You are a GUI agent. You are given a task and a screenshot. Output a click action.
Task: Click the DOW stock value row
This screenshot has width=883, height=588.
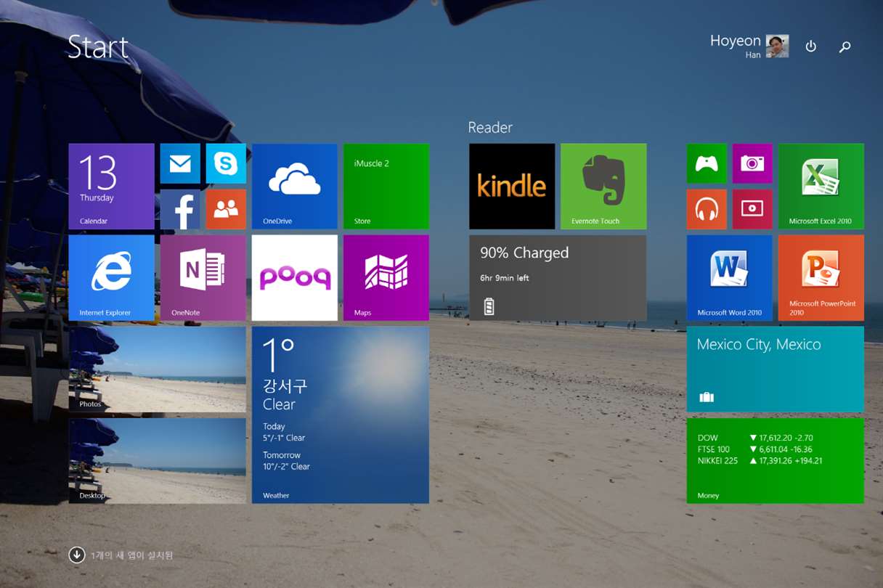pos(755,438)
